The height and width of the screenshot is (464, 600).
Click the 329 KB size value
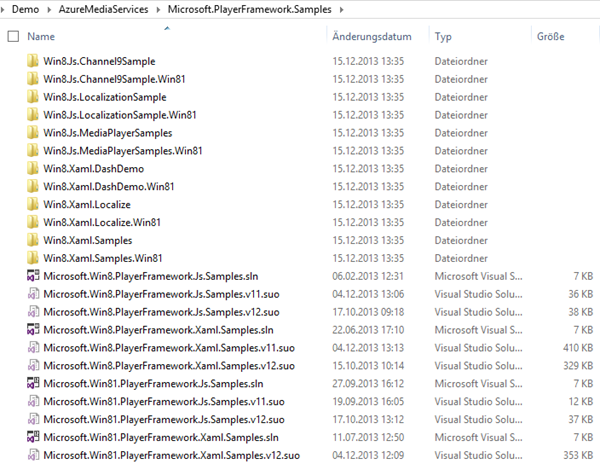578,366
